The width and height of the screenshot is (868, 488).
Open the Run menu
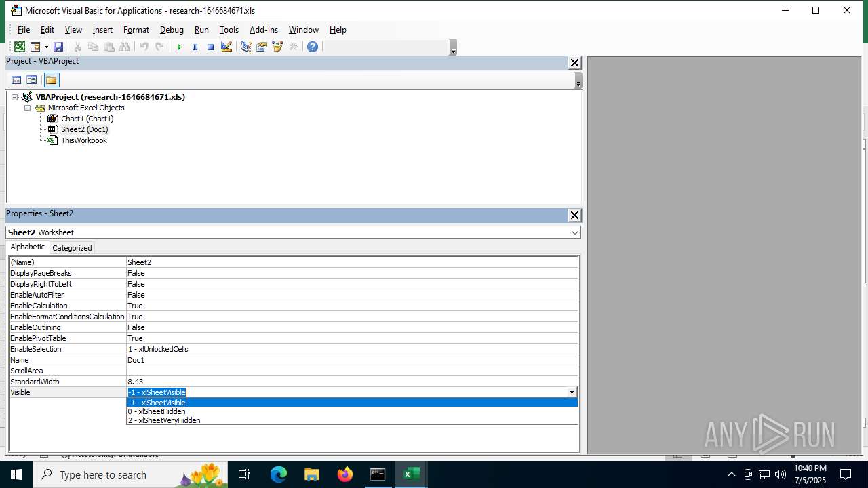tap(201, 30)
